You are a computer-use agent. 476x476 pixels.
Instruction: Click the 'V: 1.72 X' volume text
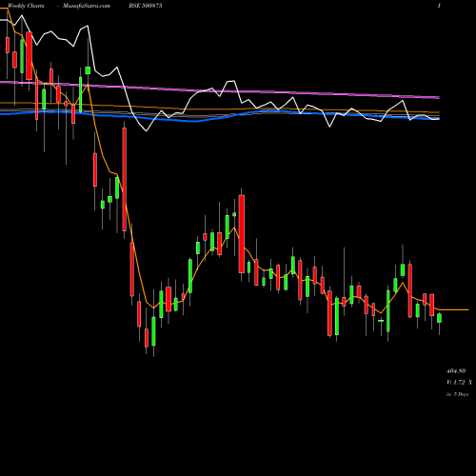click(460, 383)
